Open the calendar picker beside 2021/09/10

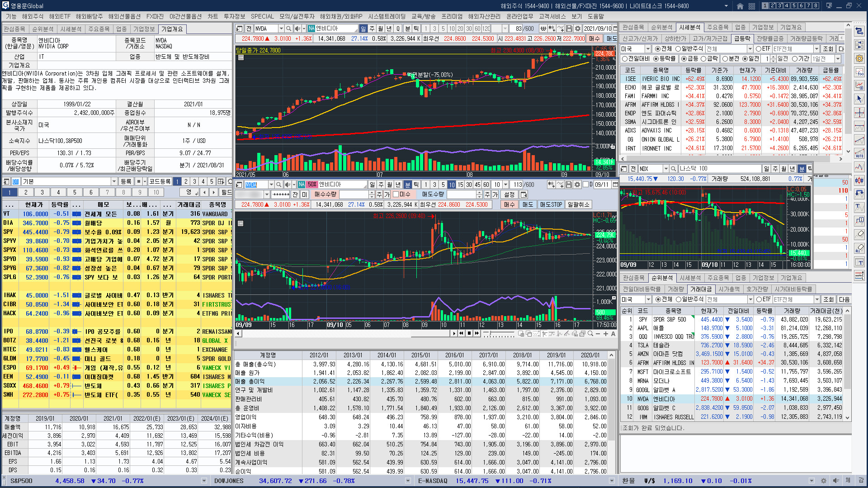(x=615, y=28)
